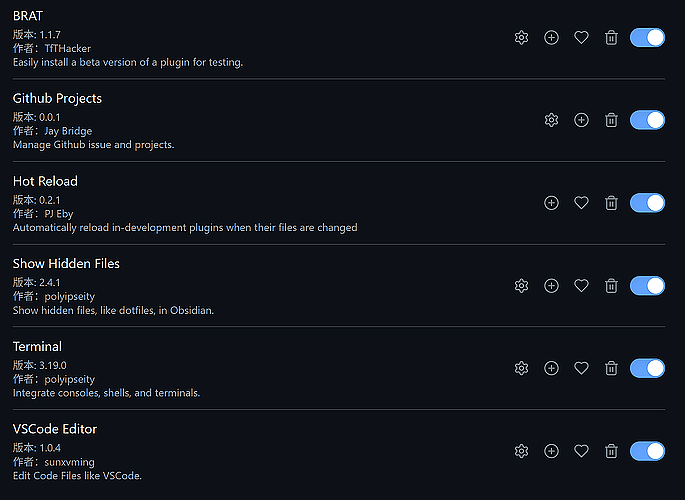Open VSCode Editor settings gear
Image resolution: width=685 pixels, height=500 pixels.
[521, 451]
